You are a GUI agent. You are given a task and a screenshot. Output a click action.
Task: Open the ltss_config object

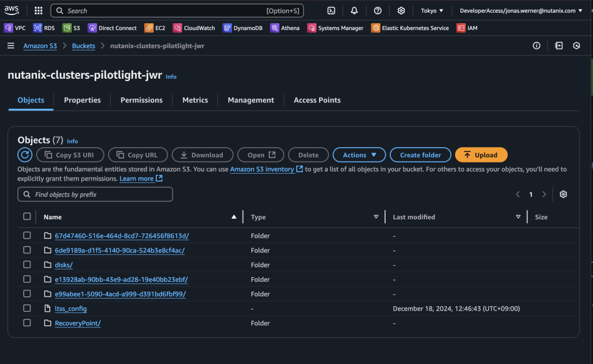71,308
